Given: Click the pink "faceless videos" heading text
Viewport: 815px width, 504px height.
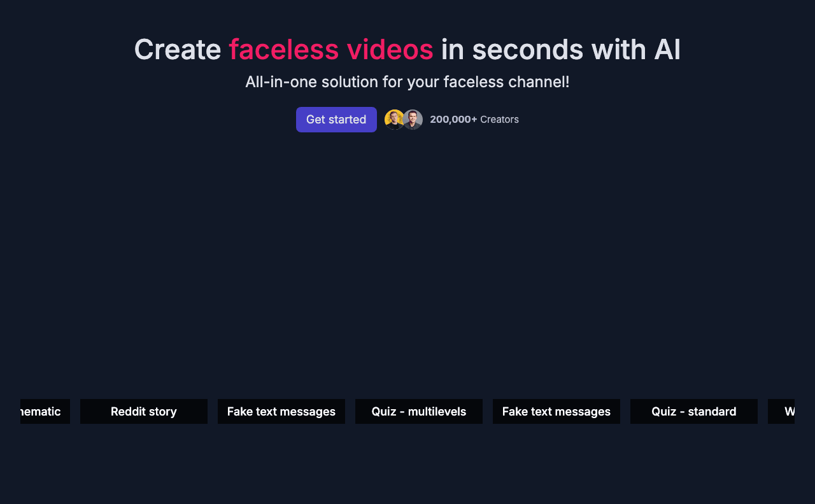Looking at the screenshot, I should [x=331, y=50].
